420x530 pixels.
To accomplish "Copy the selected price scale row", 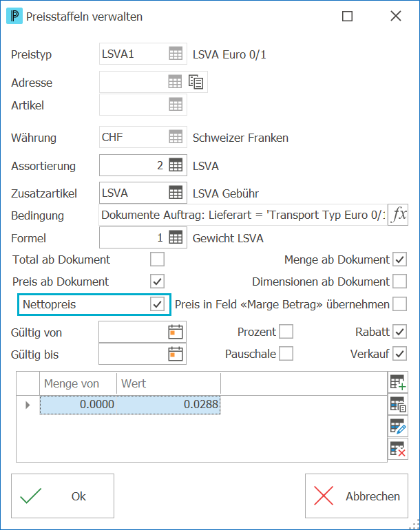I will [x=398, y=404].
